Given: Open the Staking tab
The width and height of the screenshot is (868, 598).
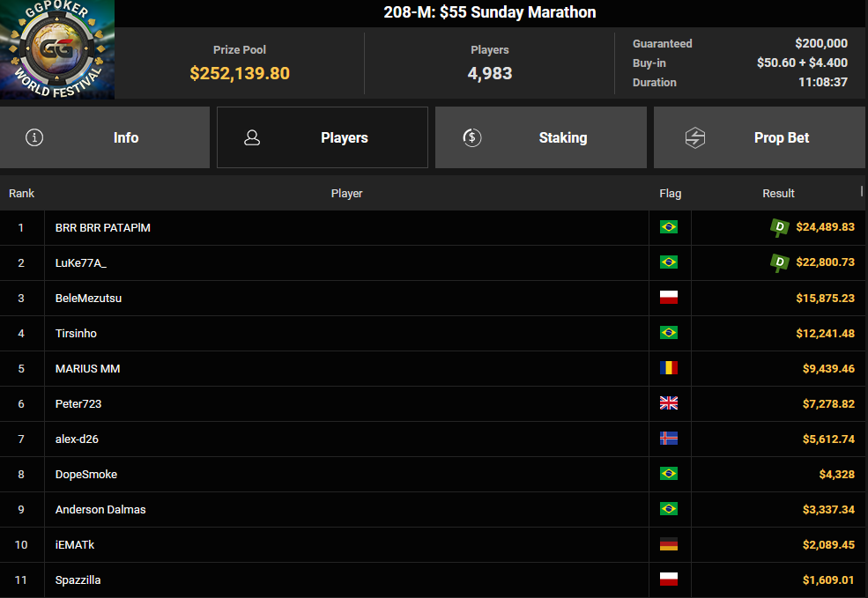Looking at the screenshot, I should point(541,137).
